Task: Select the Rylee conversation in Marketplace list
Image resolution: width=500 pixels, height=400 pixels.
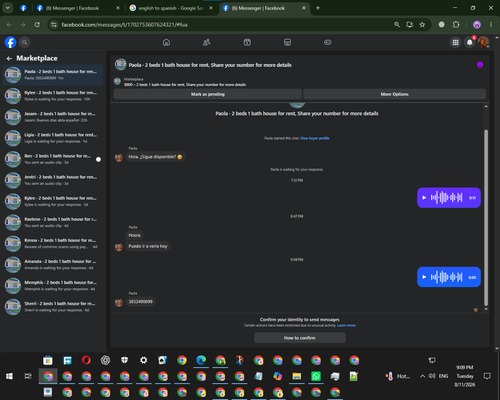Action: point(53,96)
